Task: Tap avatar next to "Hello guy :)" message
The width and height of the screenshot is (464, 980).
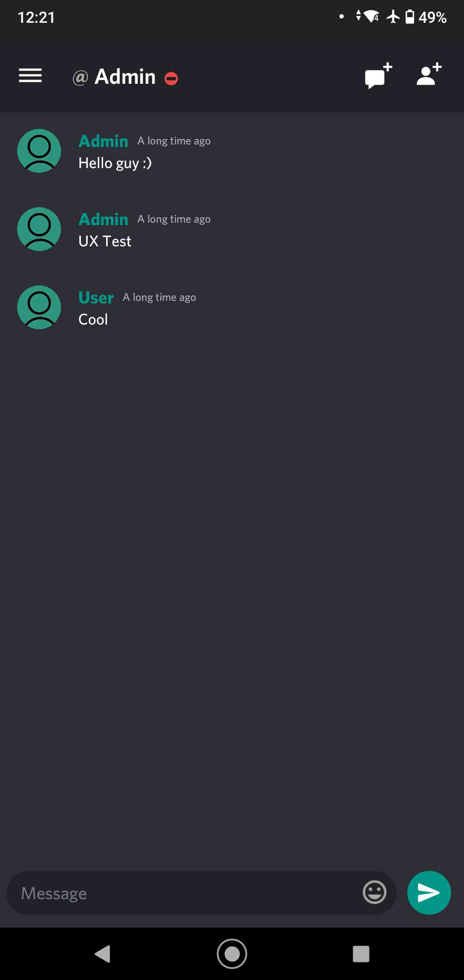Action: coord(39,151)
